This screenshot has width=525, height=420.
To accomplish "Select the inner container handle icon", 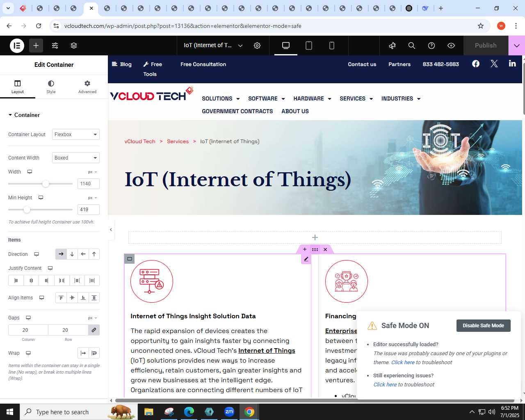I will 130,259.
